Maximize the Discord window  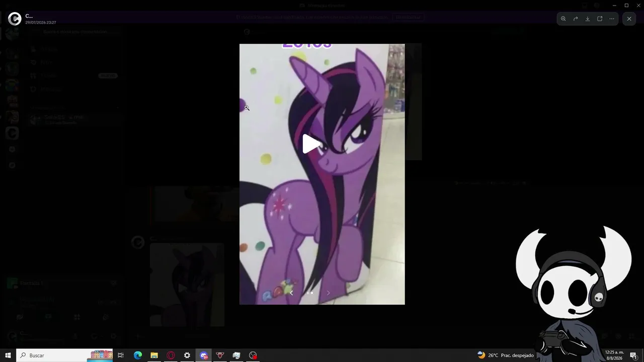tap(626, 5)
